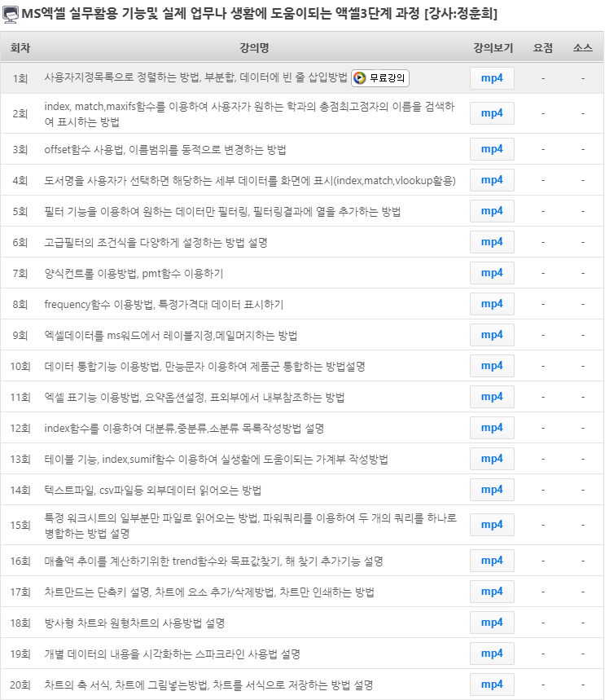Open mp4 for lecture 8회
605x700 pixels.
point(492,304)
